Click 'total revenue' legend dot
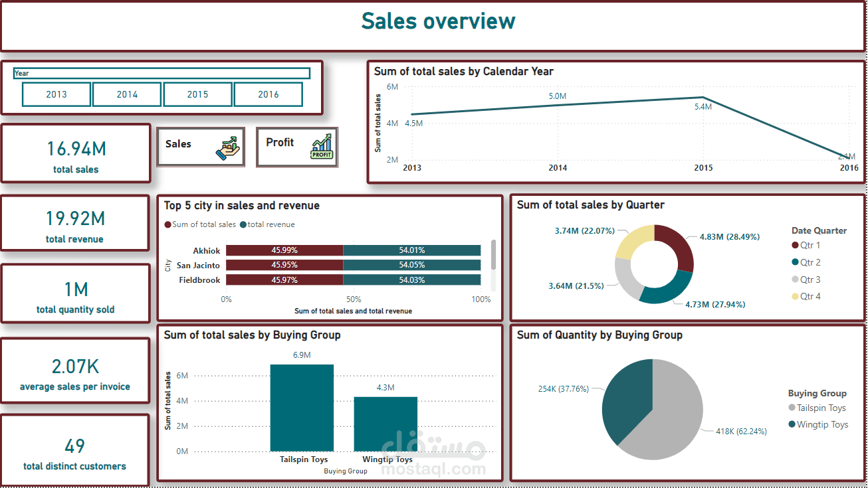Viewport: 868px width, 488px height. [x=243, y=224]
